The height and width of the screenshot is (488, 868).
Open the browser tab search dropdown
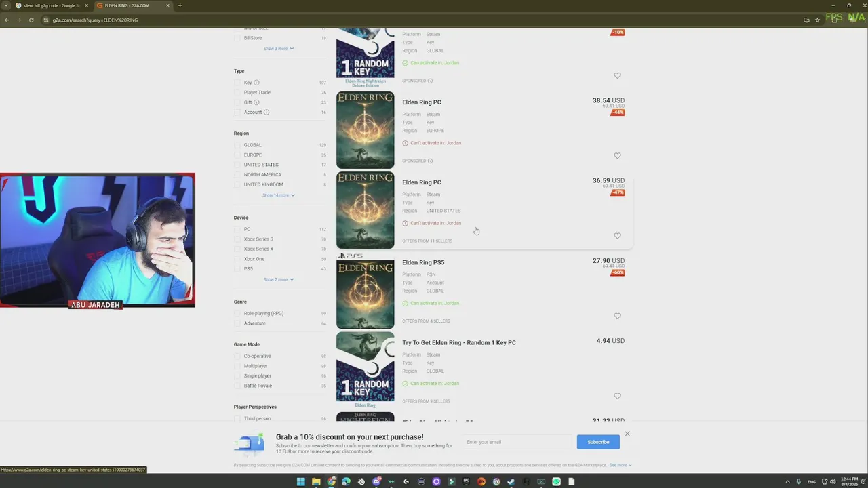[5, 5]
